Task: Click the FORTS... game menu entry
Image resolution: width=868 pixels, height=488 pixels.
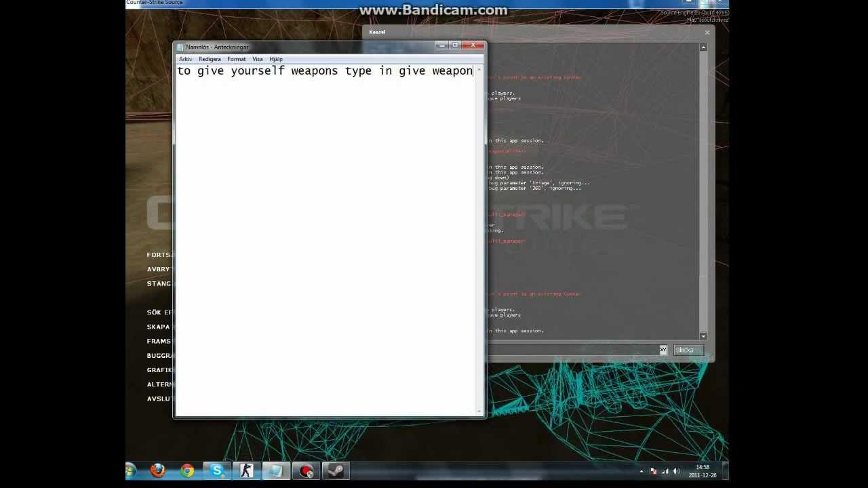Action: (x=160, y=255)
